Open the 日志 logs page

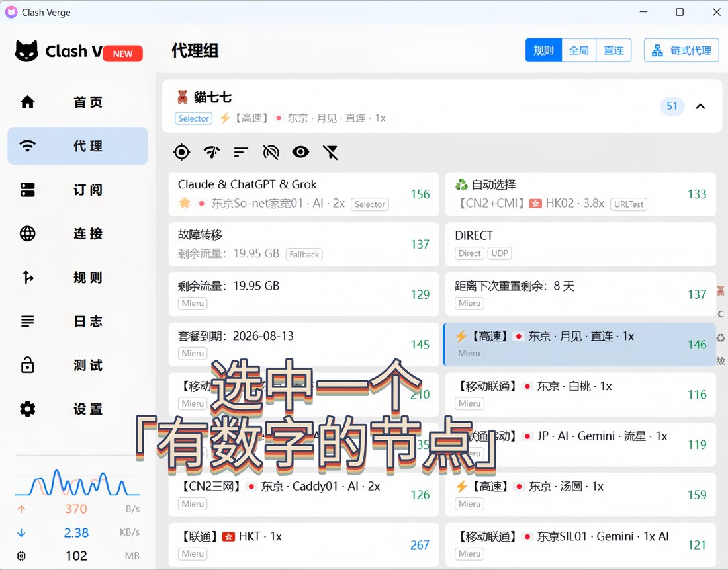click(77, 321)
